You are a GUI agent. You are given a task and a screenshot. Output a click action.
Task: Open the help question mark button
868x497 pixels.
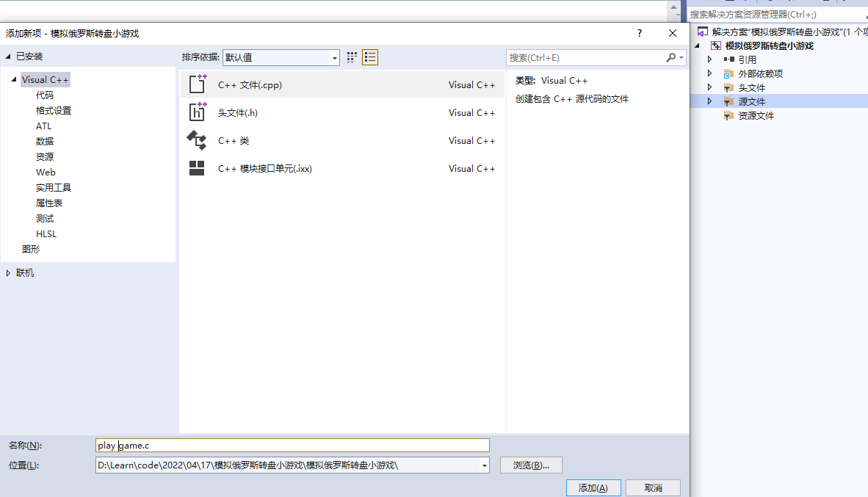640,33
